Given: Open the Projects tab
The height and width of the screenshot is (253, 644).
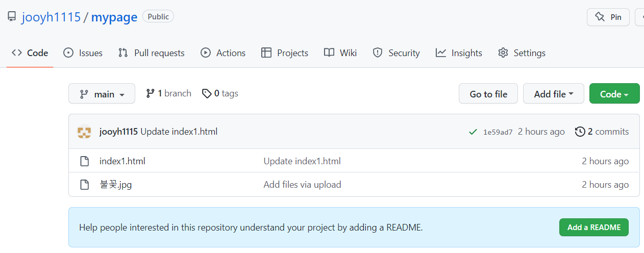Looking at the screenshot, I should pos(285,53).
